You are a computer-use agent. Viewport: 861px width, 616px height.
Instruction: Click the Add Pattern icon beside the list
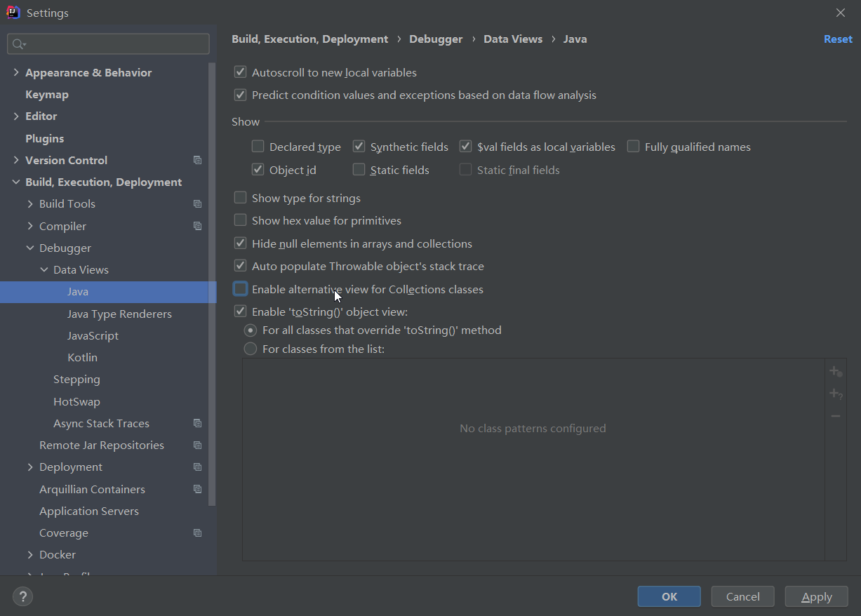pos(835,394)
